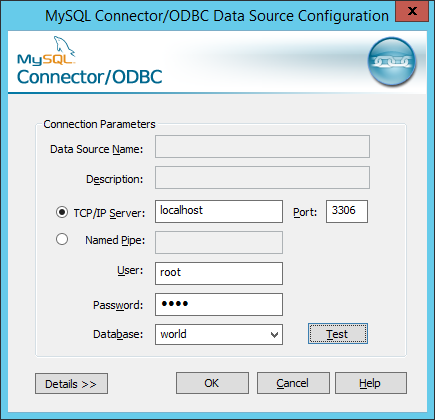Click the masked Password field
Viewport: 435px width, 420px height.
[x=219, y=304]
